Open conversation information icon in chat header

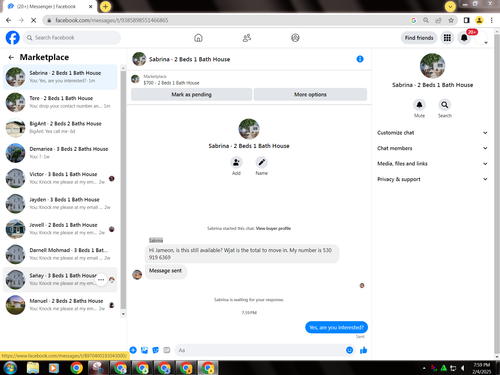pyautogui.click(x=360, y=59)
